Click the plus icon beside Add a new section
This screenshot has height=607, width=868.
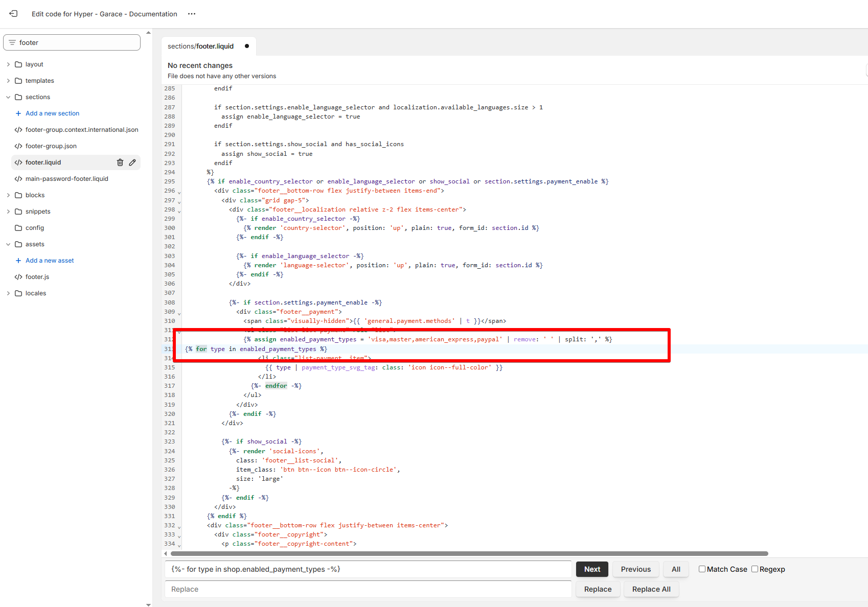[x=18, y=113]
